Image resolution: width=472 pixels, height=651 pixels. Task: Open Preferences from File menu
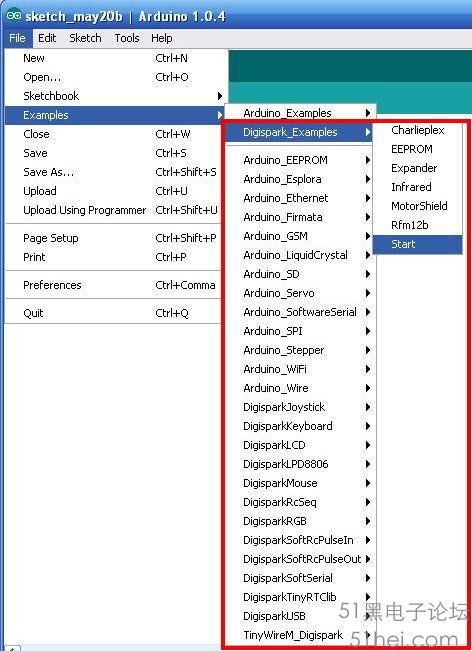(x=114, y=285)
